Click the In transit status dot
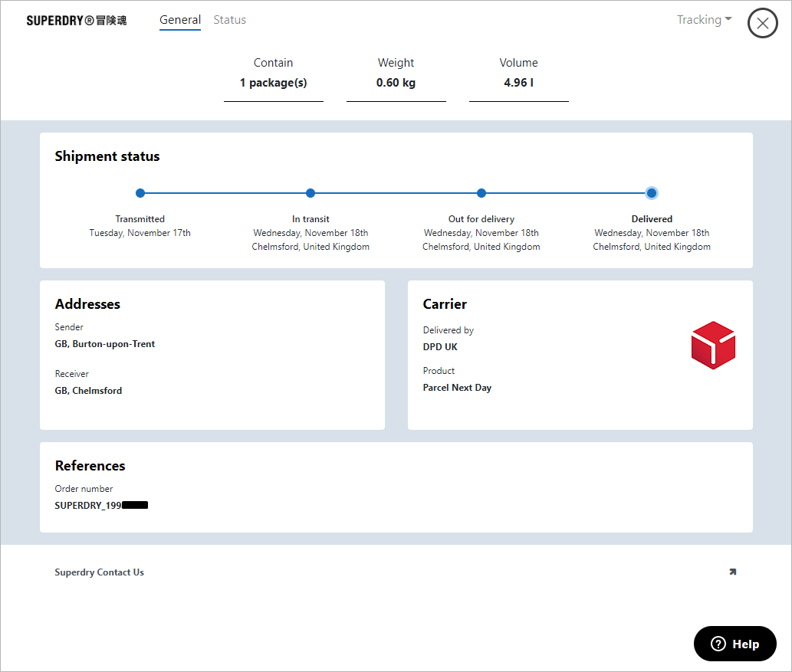This screenshot has width=792, height=672. pyautogui.click(x=311, y=193)
